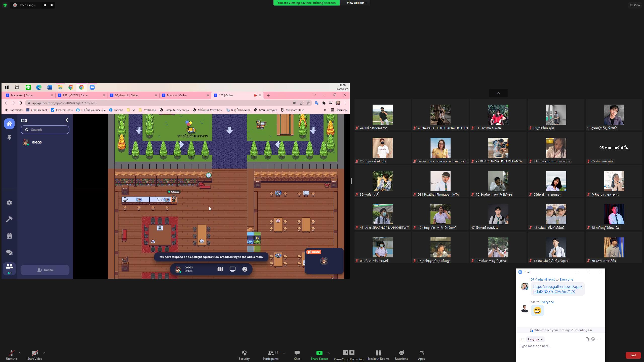Open Gather home icon in sidebar

(x=9, y=123)
